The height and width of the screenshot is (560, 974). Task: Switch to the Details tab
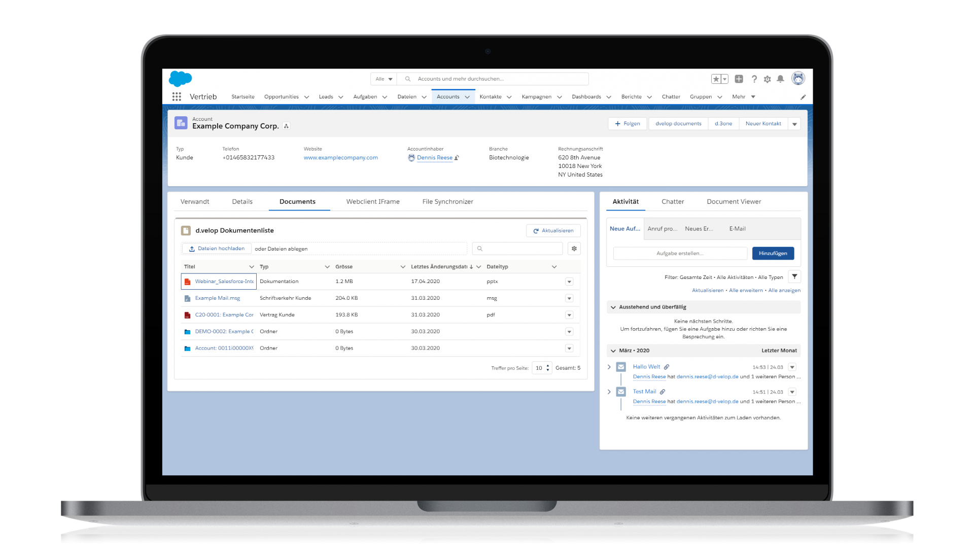[x=242, y=202]
